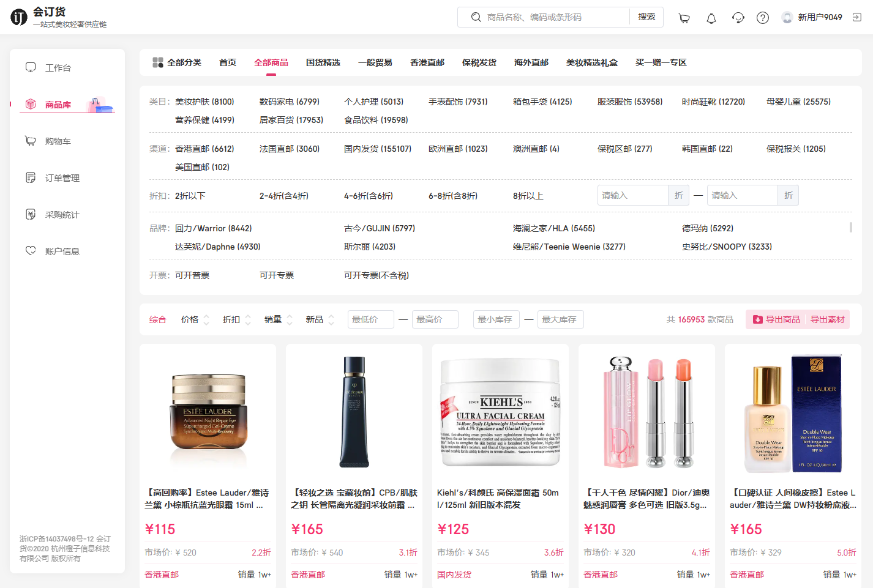Viewport: 873px width, 588px height.
Task: Filter by category 美妆护肤 (8100)
Action: point(204,102)
